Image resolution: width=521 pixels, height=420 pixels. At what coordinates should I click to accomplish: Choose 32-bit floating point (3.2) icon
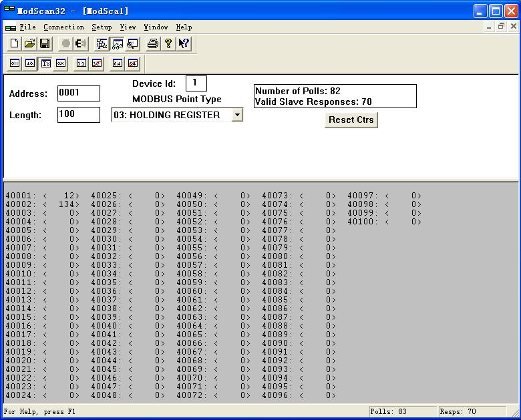pyautogui.click(x=81, y=63)
